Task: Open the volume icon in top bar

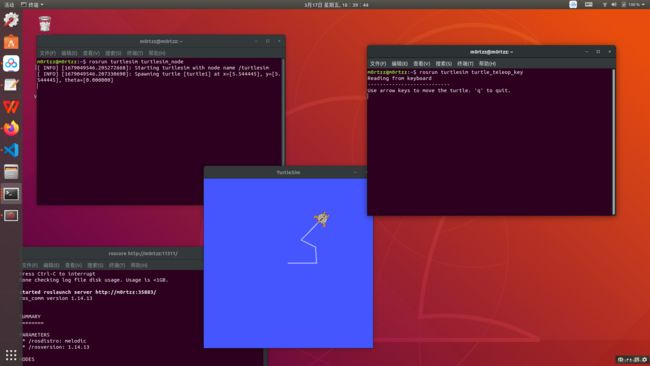Action: click(614, 5)
